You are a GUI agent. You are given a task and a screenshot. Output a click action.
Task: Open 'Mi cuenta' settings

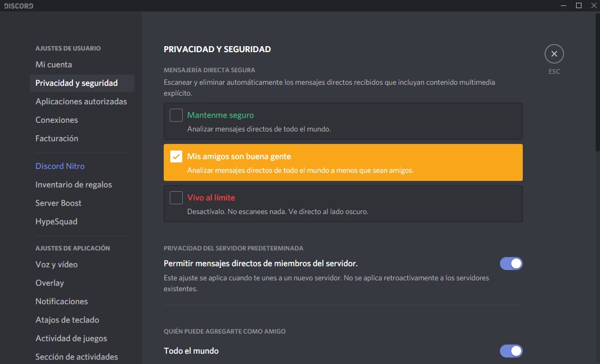coord(53,65)
